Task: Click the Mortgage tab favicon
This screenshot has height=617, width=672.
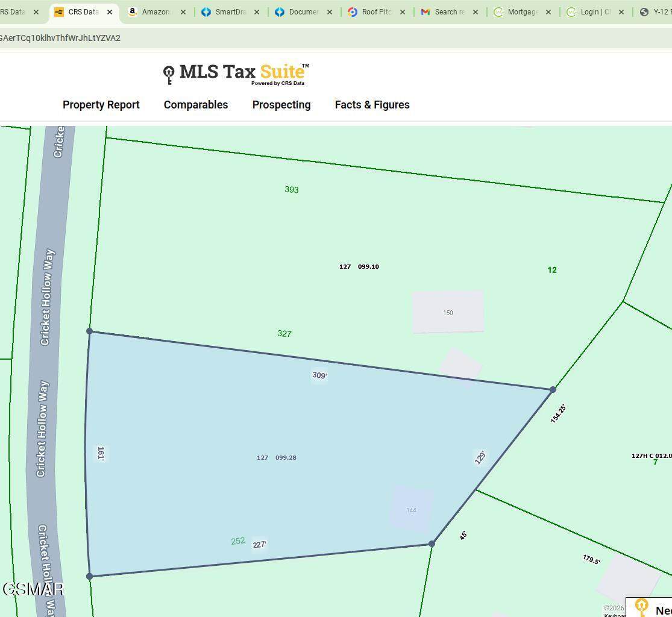Action: 498,12
